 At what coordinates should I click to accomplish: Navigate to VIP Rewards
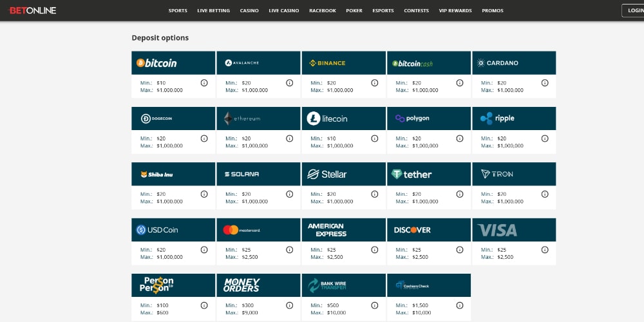point(455,11)
